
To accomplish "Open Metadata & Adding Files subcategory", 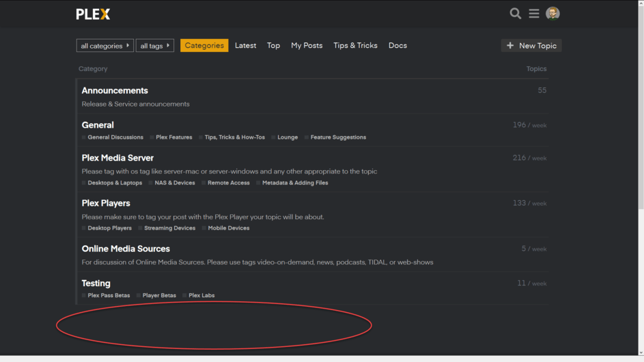I will pos(295,183).
